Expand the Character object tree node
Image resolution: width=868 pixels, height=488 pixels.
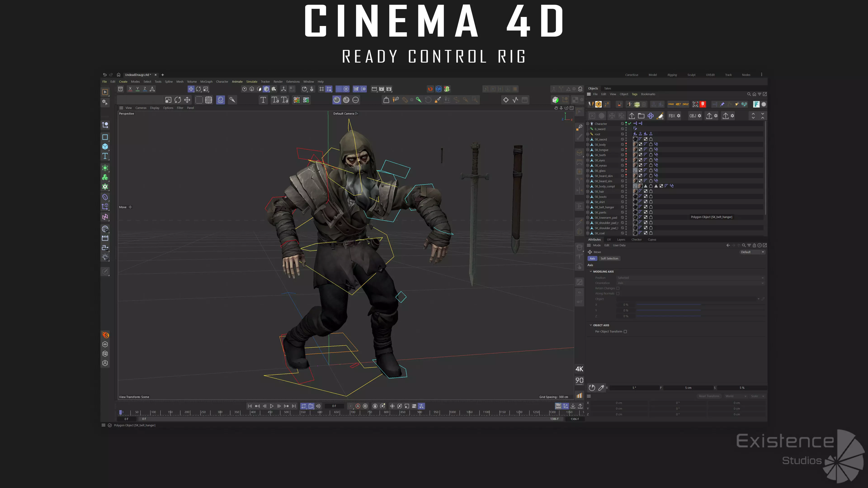[x=588, y=124]
